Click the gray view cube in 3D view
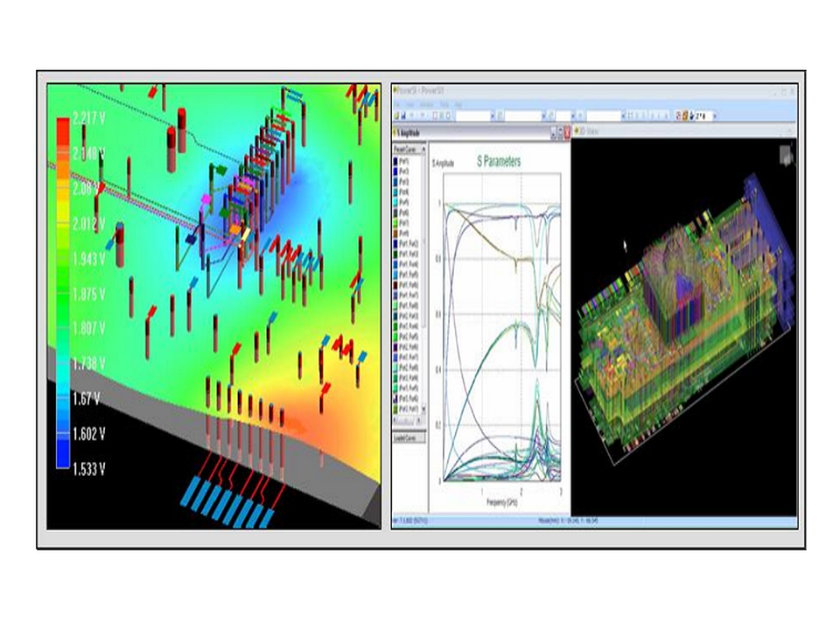Image resolution: width=840 pixels, height=630 pixels. [787, 154]
